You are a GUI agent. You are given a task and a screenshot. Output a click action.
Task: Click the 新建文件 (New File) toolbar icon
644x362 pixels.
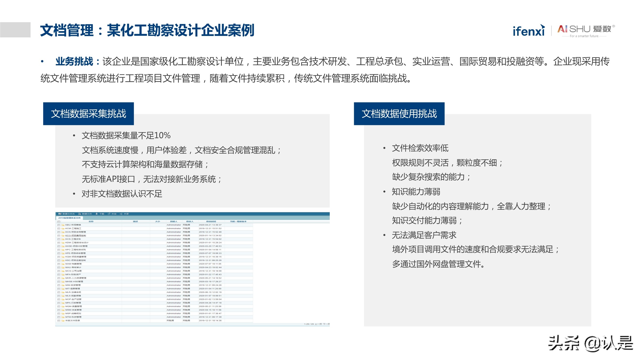point(80,214)
